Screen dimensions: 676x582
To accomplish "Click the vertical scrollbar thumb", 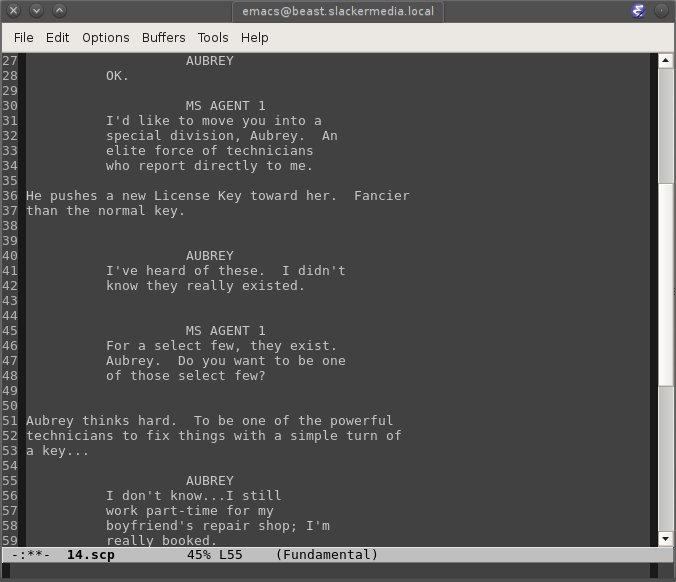I will click(666, 285).
